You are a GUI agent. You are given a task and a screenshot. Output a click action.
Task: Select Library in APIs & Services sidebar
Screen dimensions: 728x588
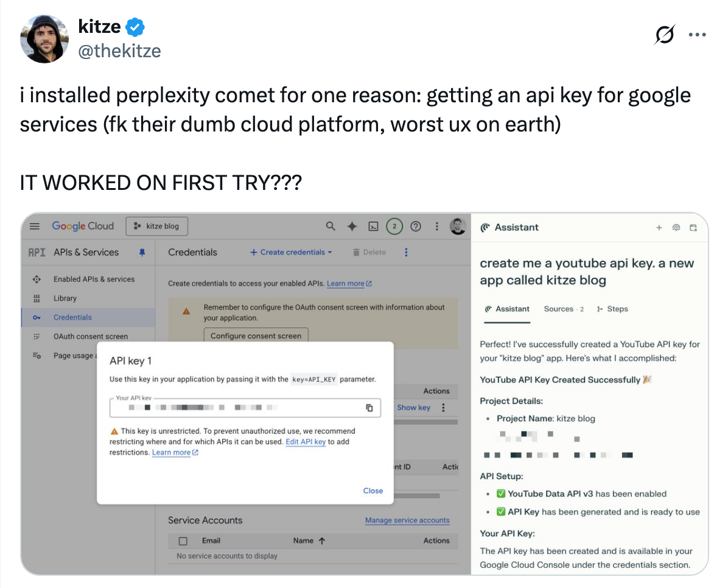point(65,298)
